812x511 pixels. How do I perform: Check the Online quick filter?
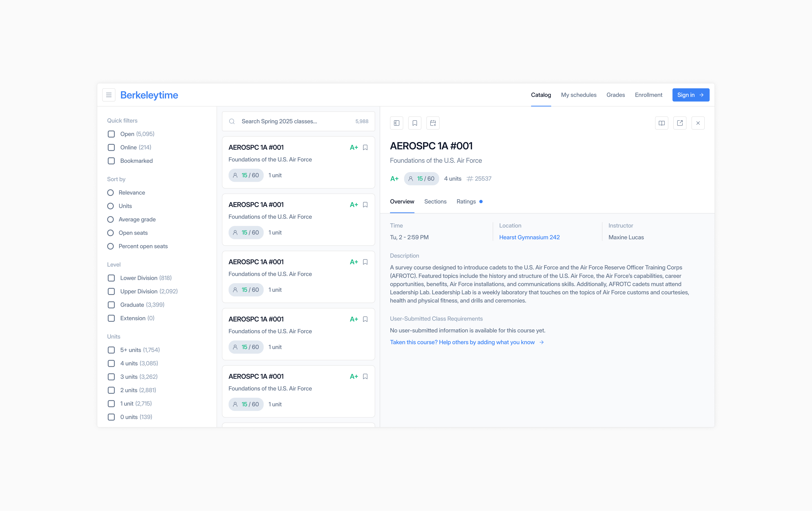pyautogui.click(x=111, y=148)
